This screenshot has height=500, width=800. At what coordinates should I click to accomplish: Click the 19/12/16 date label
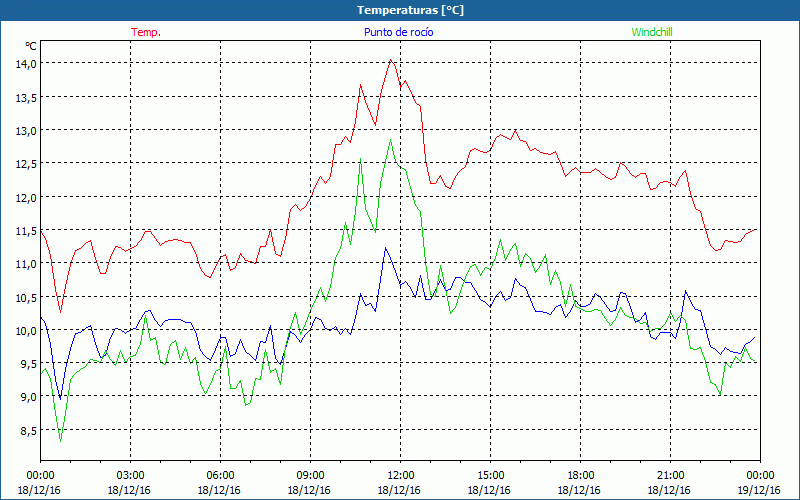point(759,490)
